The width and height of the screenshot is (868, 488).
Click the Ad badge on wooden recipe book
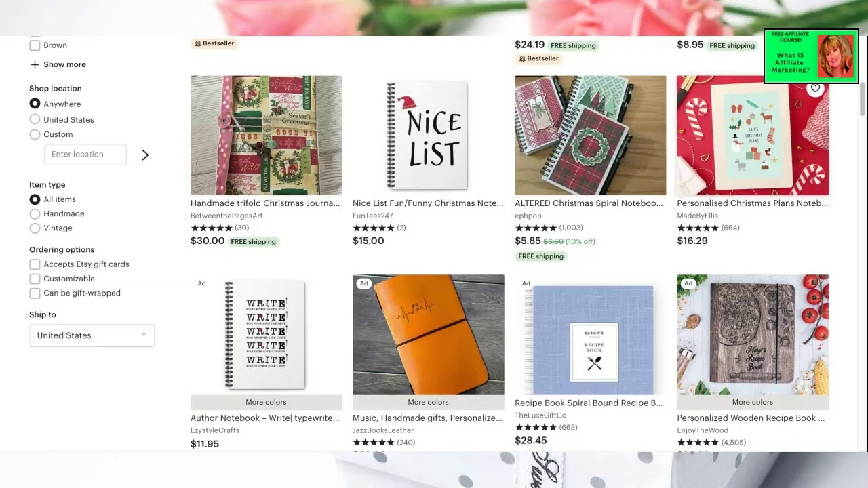coord(688,283)
